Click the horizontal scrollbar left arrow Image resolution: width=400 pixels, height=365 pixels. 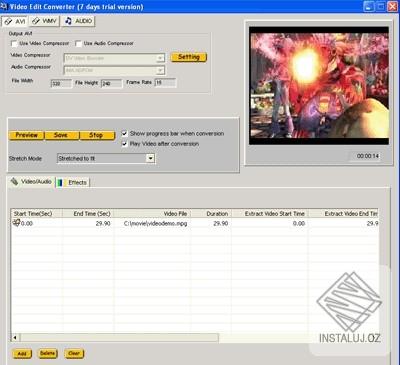(x=15, y=338)
